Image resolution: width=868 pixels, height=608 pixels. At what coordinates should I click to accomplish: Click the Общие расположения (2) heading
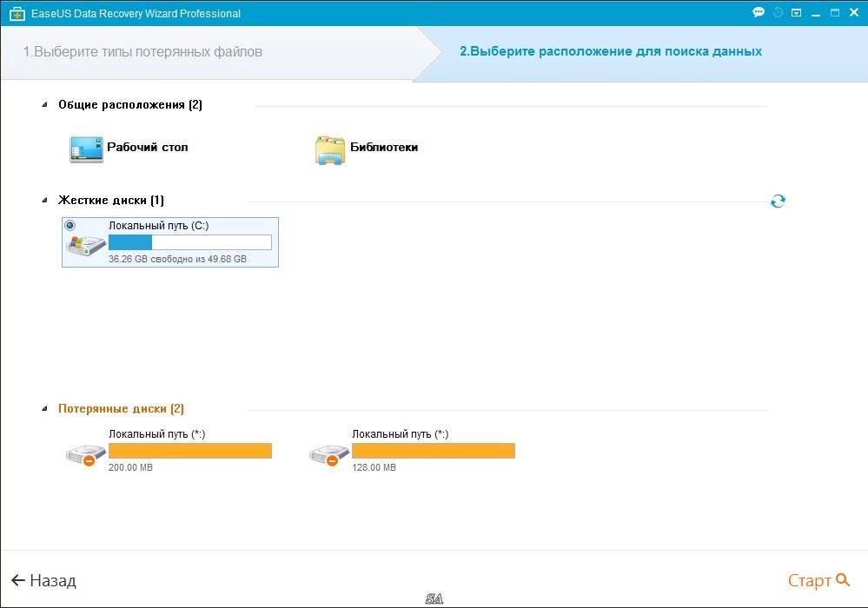(130, 104)
